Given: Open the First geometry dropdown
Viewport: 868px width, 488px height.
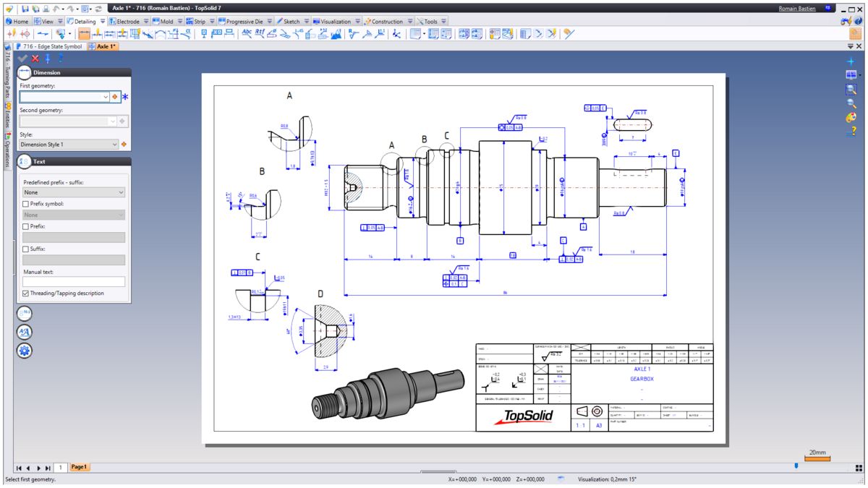Looking at the screenshot, I should 106,96.
